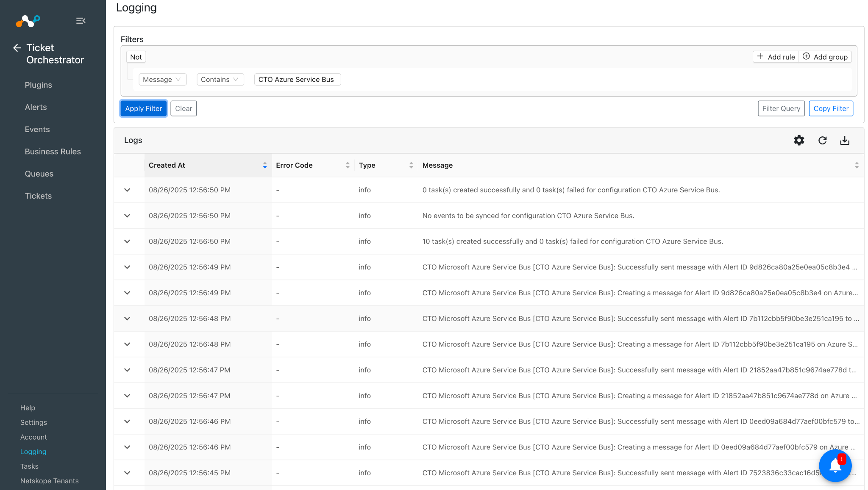
Task: Expand 'Successfully sent' row for Alert 7b112cbb5f90be3e251ca195
Action: (x=127, y=318)
